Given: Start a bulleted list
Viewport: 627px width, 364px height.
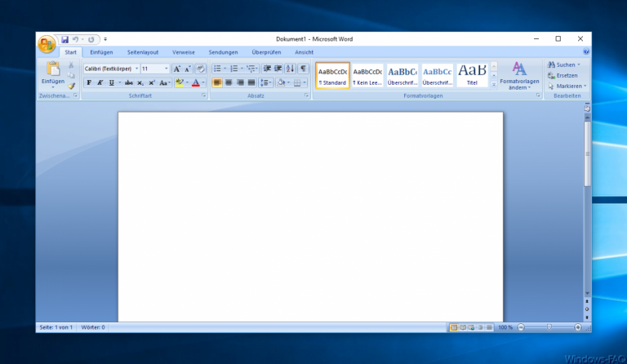Looking at the screenshot, I should [218, 69].
